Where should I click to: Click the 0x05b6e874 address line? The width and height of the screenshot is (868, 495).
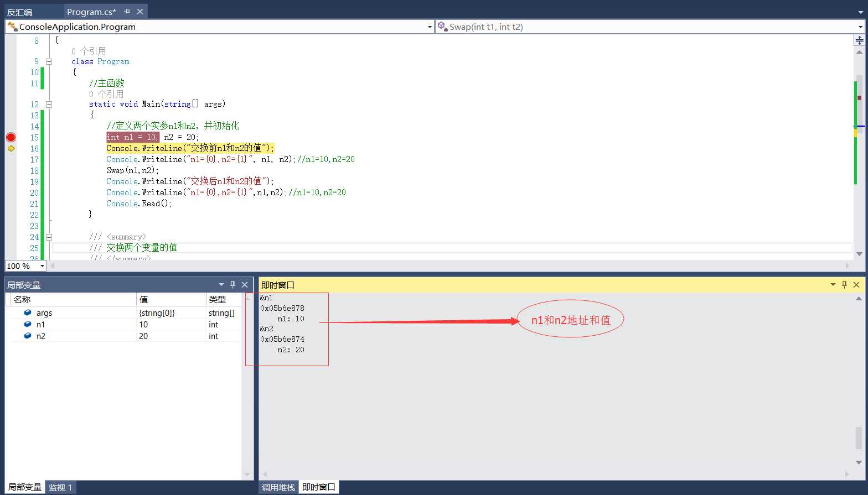coord(282,339)
